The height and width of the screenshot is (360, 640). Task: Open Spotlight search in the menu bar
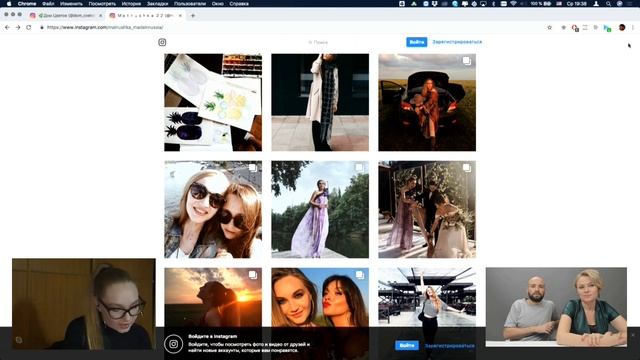(x=608, y=4)
